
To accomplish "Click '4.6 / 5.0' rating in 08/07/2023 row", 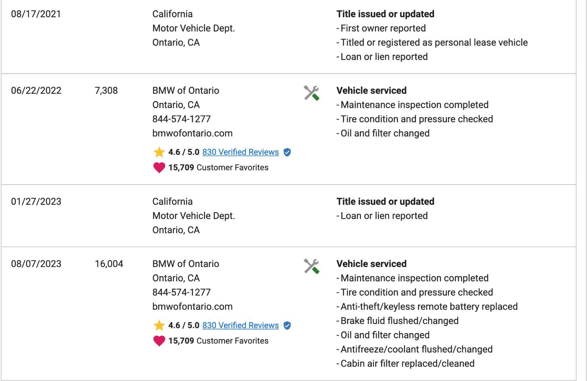I will tap(184, 325).
